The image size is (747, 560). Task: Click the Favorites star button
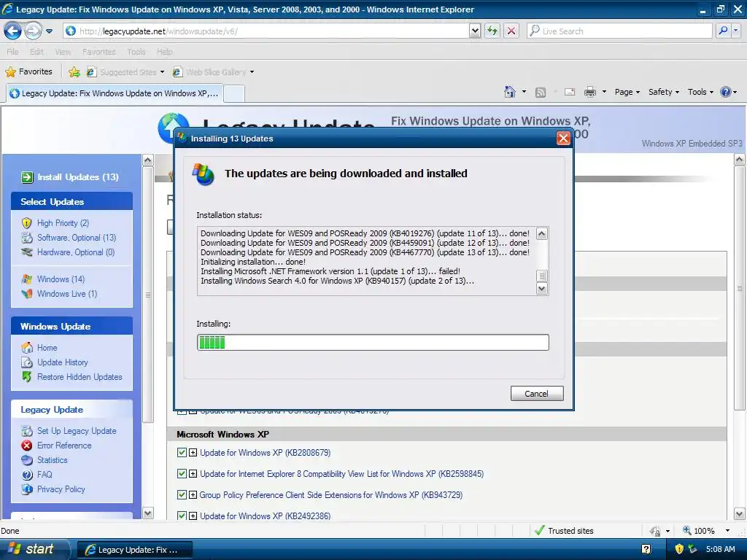tap(28, 72)
